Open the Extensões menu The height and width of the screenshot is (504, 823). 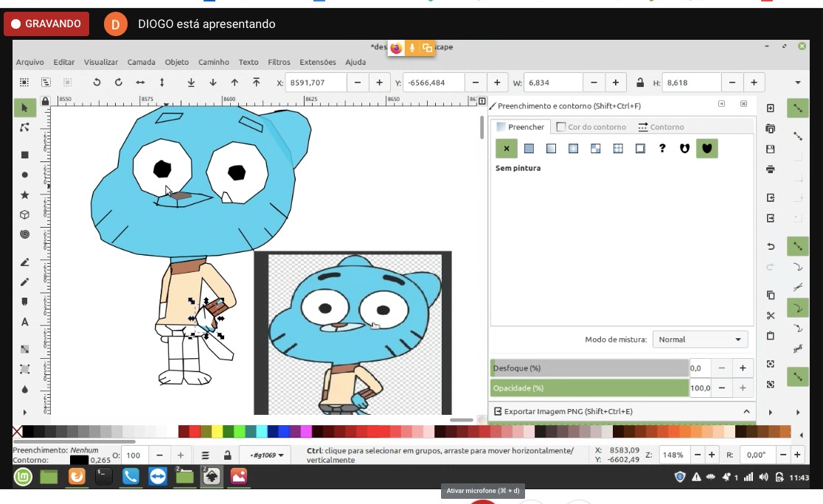(318, 62)
